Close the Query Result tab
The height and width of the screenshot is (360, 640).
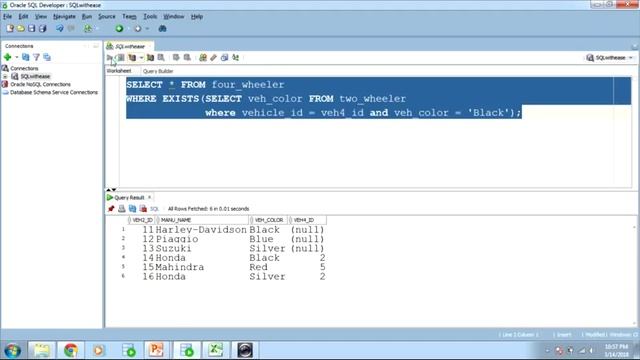tap(149, 198)
